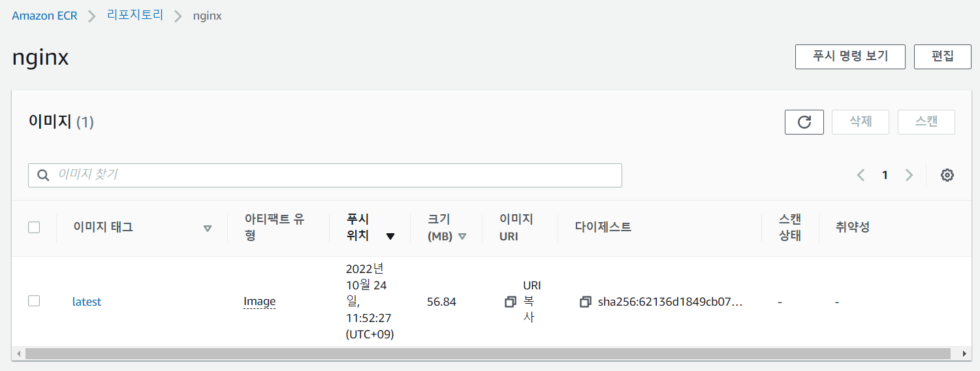Scrollbar left arrow at table bottom

click(x=18, y=353)
